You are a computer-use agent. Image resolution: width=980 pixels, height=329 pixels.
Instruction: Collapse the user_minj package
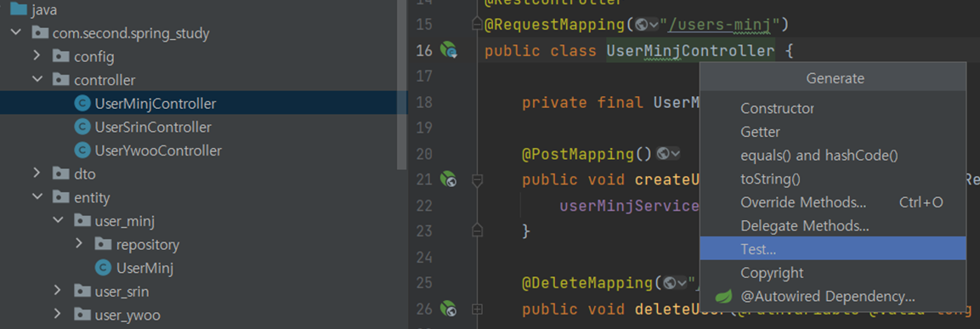[58, 220]
